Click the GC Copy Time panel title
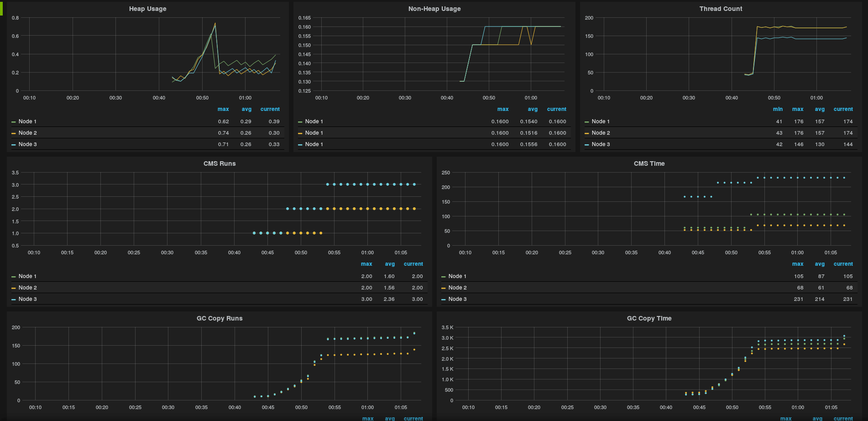The width and height of the screenshot is (868, 421). pos(649,318)
